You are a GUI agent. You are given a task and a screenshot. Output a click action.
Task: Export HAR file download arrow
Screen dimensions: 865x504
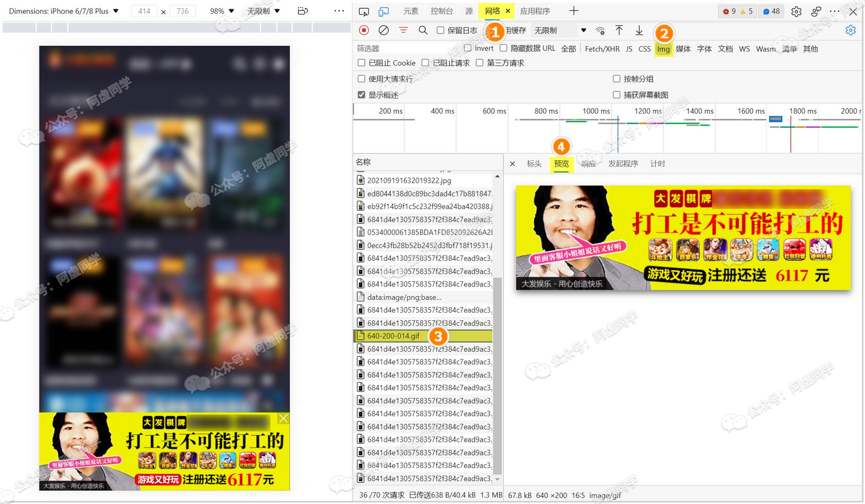tap(639, 30)
